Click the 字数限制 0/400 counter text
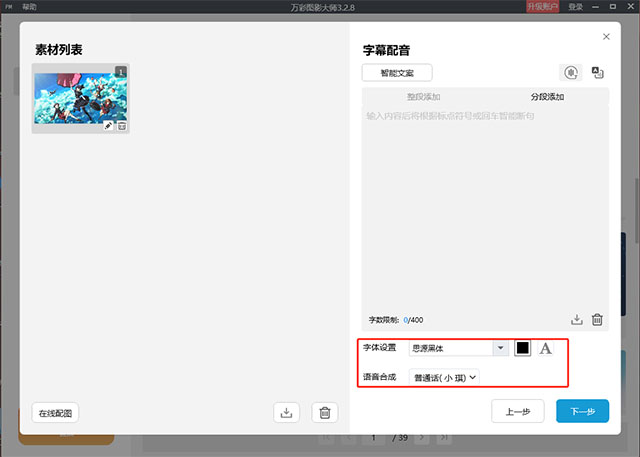This screenshot has width=640, height=457. (x=396, y=320)
